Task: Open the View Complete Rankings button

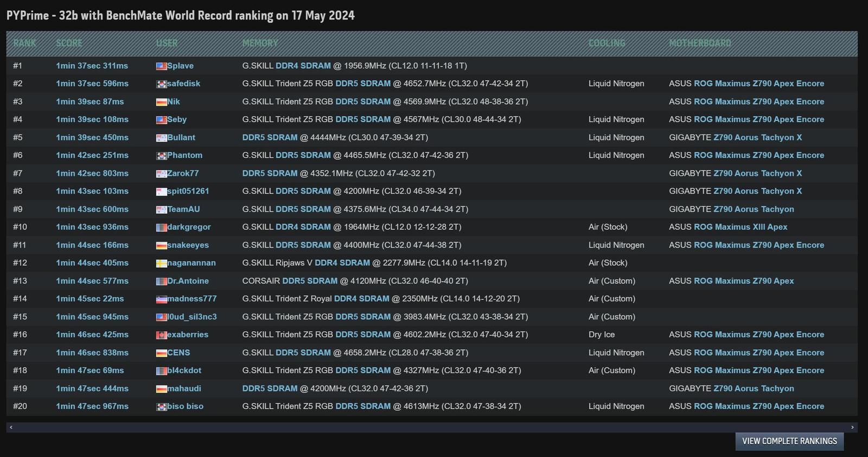Action: (789, 441)
